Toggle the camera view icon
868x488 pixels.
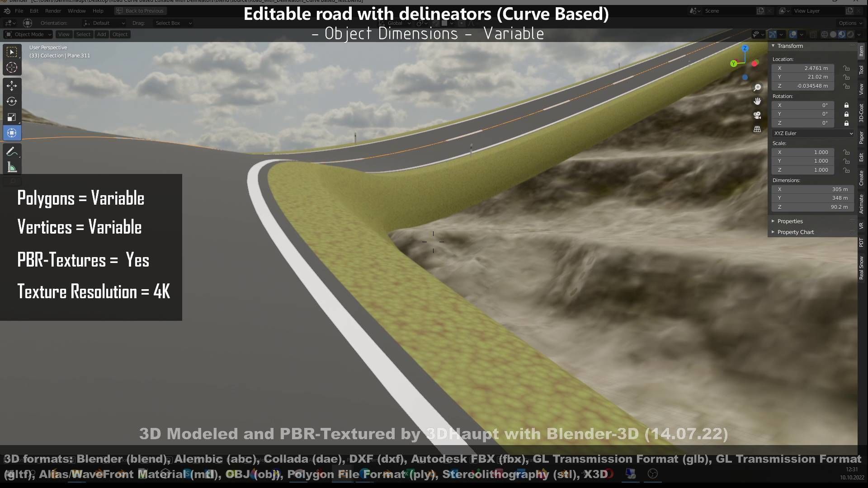pyautogui.click(x=757, y=115)
